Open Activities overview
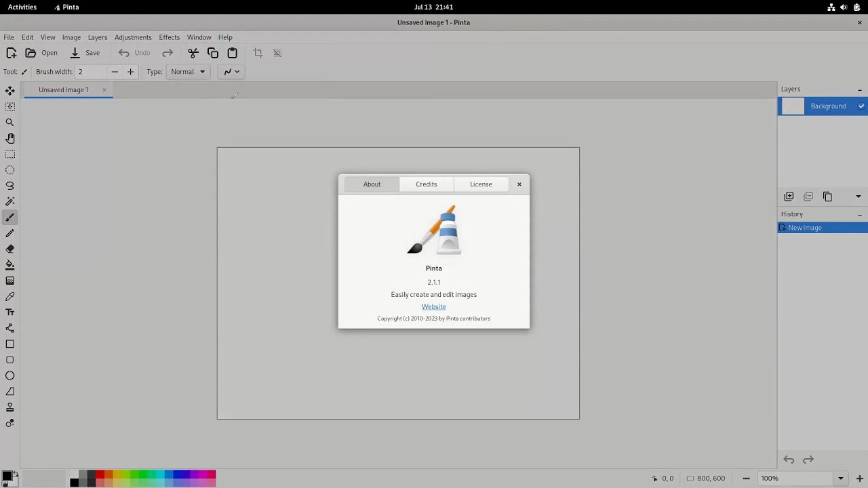The width and height of the screenshot is (868, 488). click(22, 7)
